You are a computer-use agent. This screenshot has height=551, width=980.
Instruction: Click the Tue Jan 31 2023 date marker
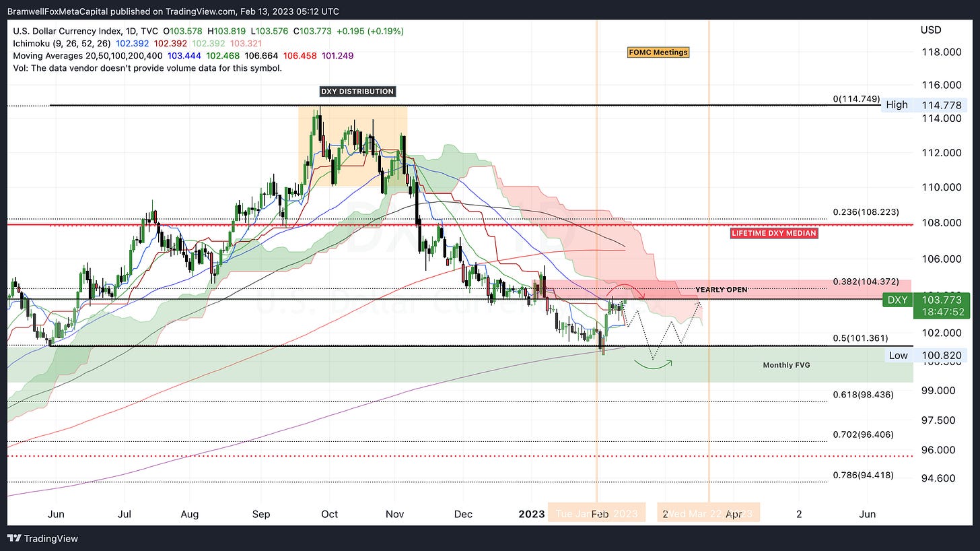tap(596, 514)
